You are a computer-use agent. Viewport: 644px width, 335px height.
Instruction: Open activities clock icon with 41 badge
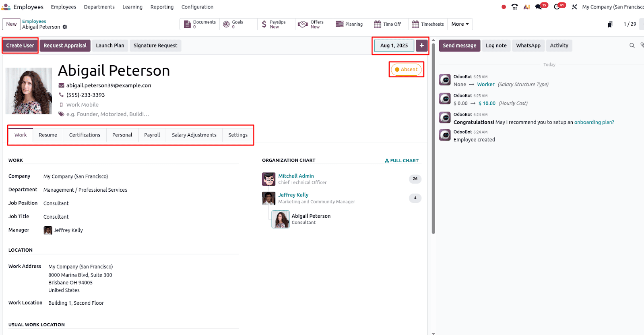point(557,7)
